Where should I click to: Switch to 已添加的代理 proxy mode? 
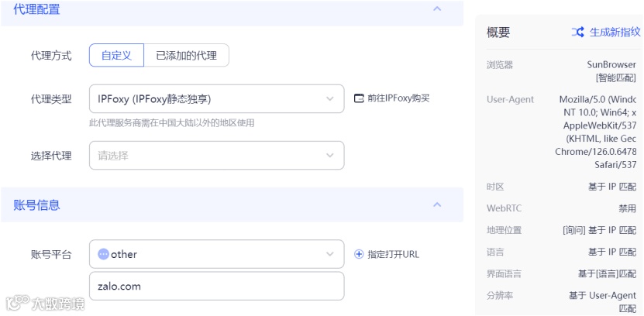click(186, 56)
